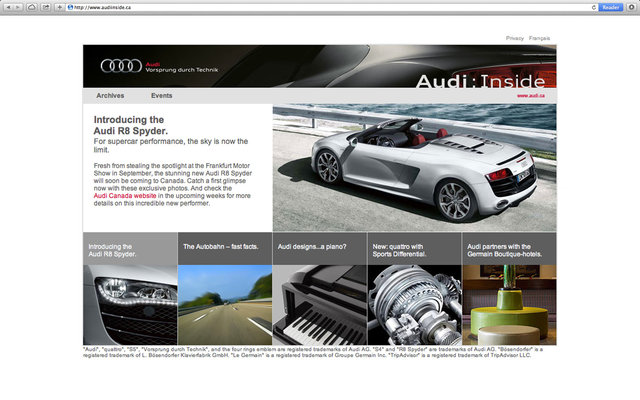
Task: Click the plus add-bookmark button
Action: [x=60, y=7]
